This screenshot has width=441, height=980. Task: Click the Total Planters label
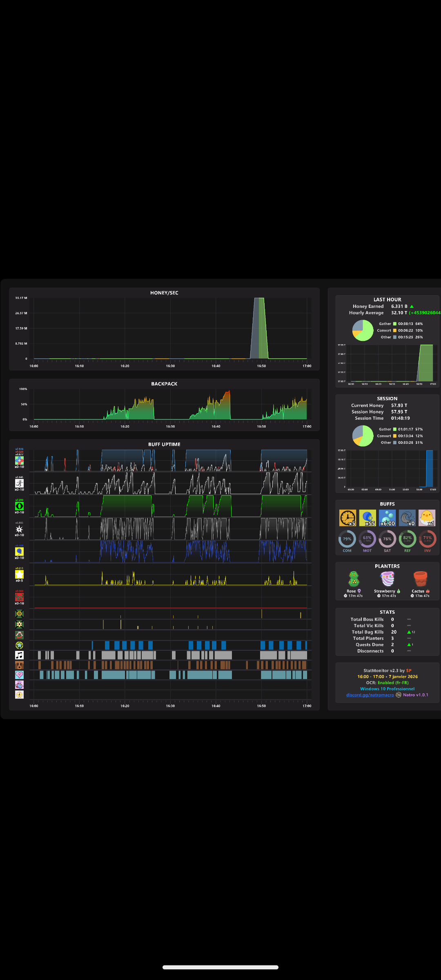pyautogui.click(x=368, y=638)
